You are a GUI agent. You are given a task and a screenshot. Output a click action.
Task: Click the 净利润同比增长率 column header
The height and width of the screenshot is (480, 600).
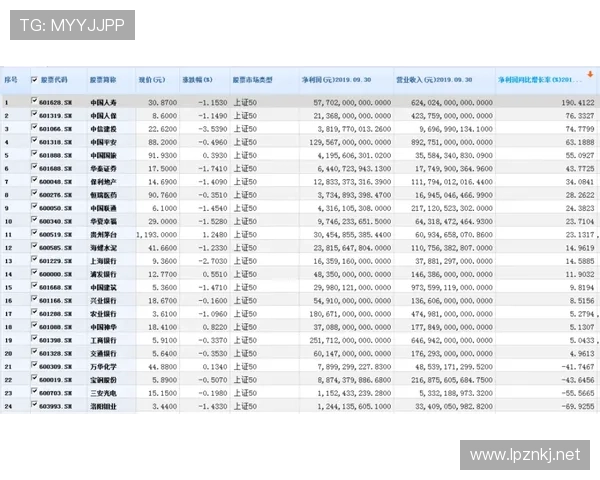(x=538, y=78)
